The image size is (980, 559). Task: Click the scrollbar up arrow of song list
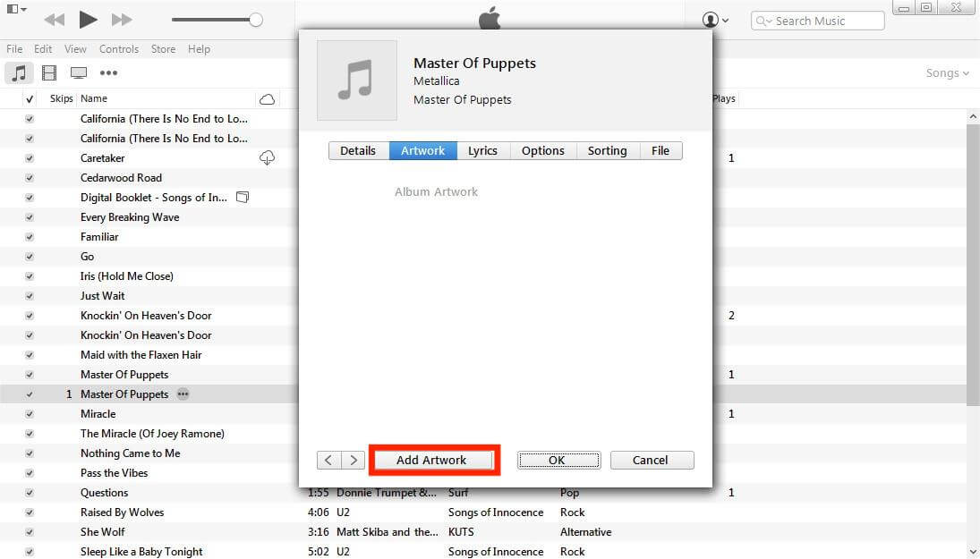coord(973,117)
